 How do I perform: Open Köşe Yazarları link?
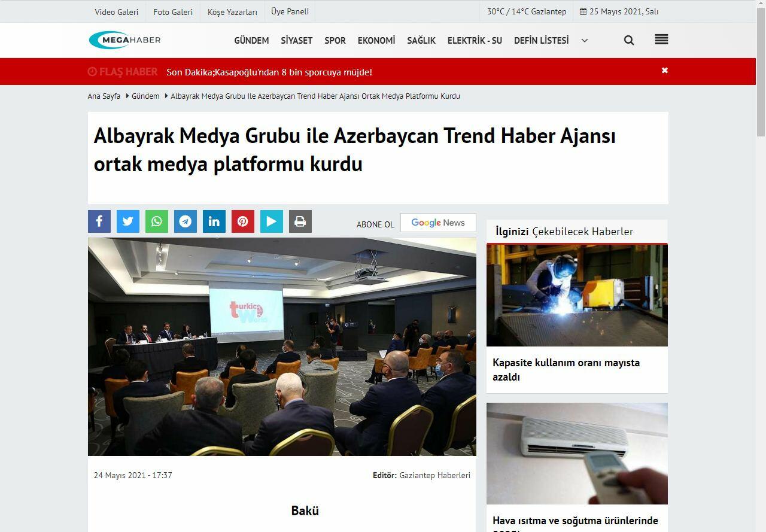[x=232, y=12]
